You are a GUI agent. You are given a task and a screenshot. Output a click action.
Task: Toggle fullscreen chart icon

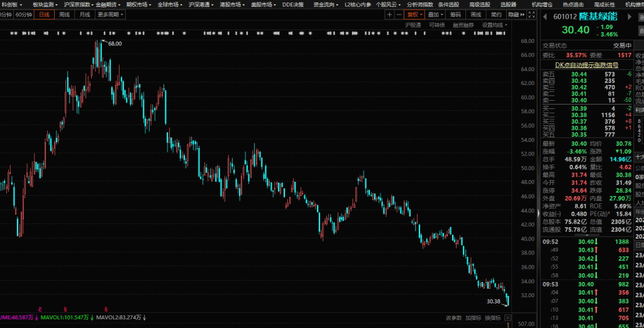pos(531,15)
